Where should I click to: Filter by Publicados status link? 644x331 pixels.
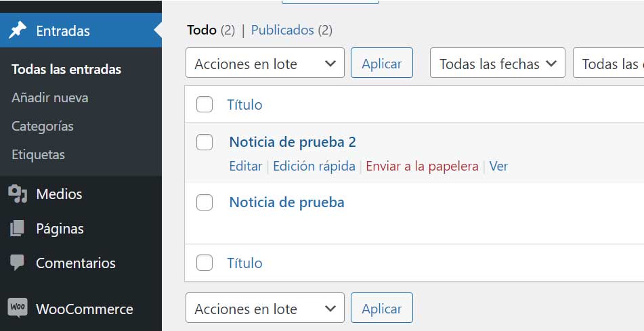282,30
